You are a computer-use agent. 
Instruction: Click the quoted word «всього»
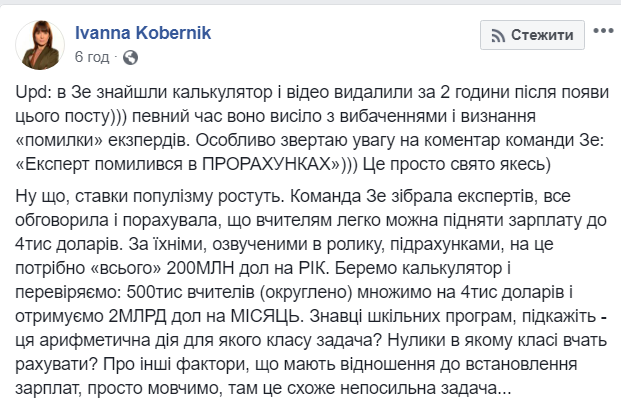(126, 268)
